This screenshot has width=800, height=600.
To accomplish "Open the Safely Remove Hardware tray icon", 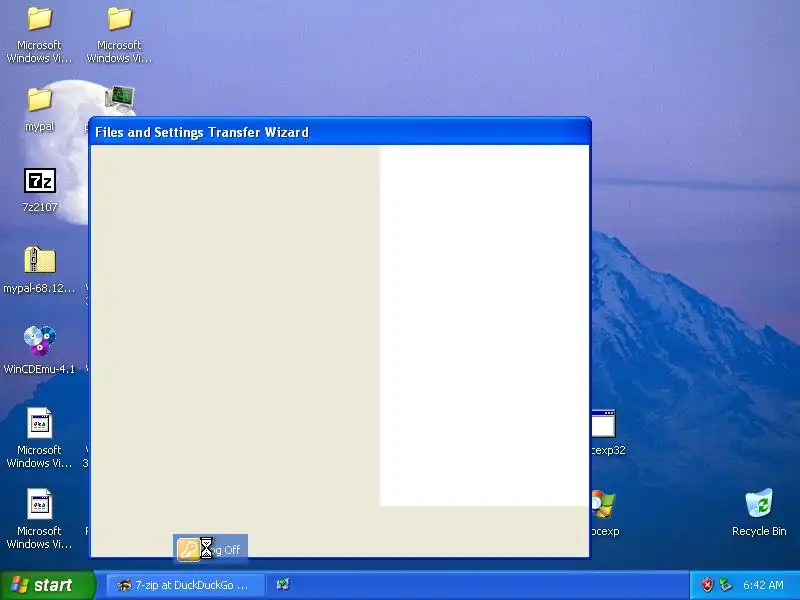I will click(x=725, y=585).
